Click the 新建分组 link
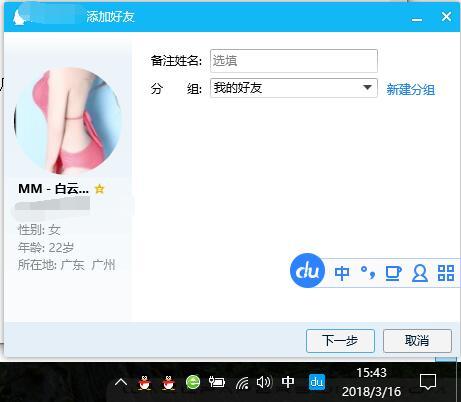The height and width of the screenshot is (402, 461). 411,89
